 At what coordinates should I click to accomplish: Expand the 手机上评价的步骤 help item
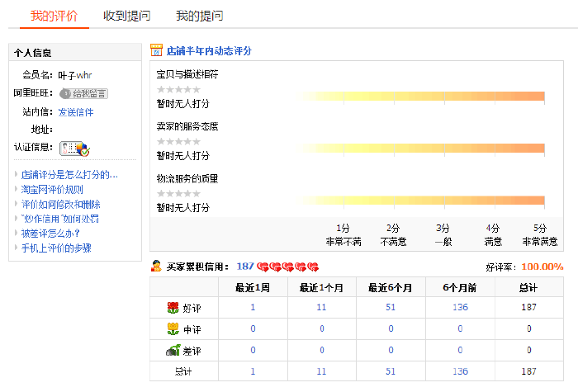tap(56, 248)
